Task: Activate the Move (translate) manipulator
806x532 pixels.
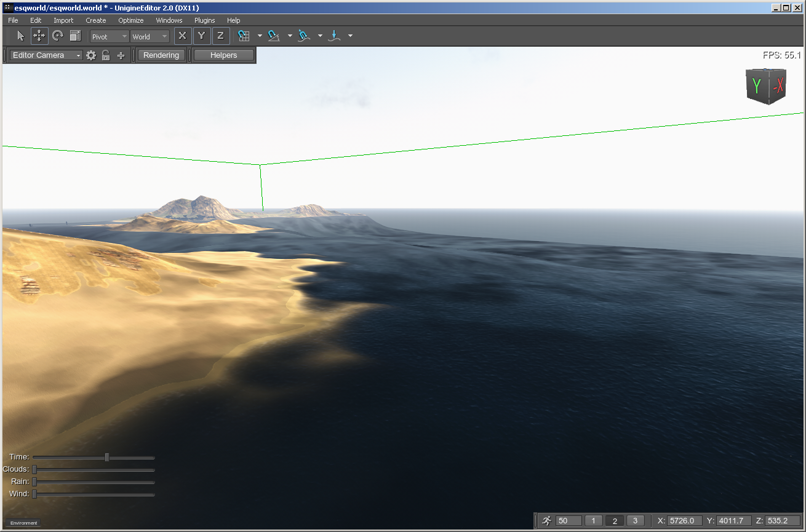Action: pyautogui.click(x=39, y=36)
